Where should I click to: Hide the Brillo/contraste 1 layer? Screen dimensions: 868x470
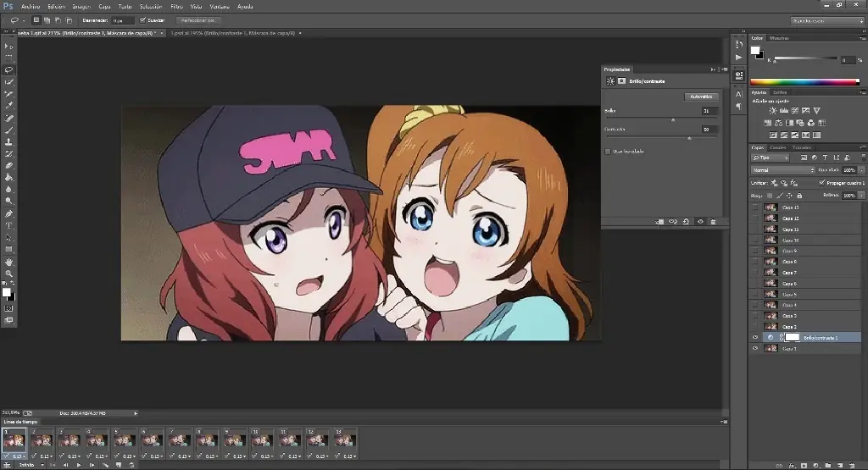pyautogui.click(x=755, y=337)
